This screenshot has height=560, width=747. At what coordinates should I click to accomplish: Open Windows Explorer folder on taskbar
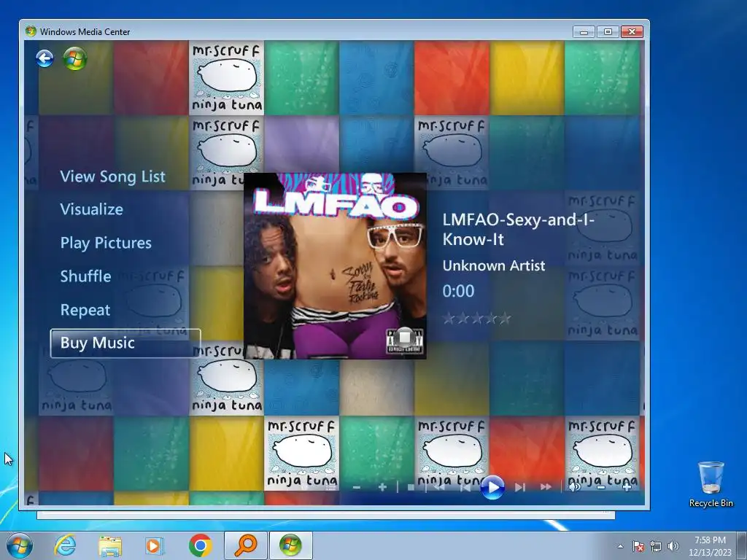click(110, 546)
